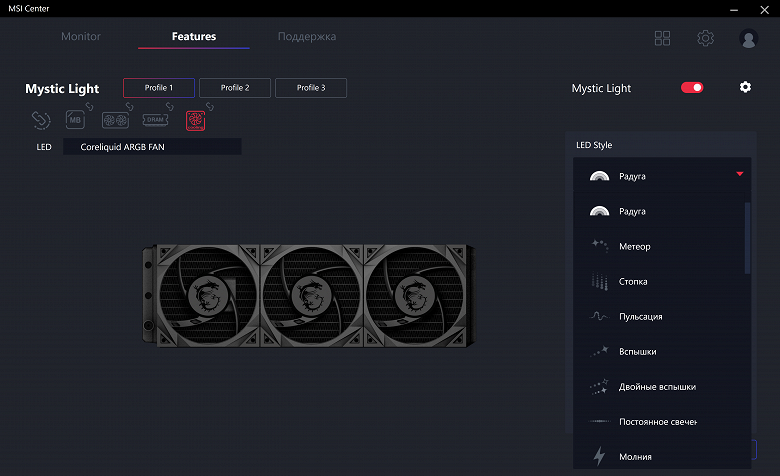Toggle sync link above the graphics card icon
The image size is (780, 476).
[129, 106]
